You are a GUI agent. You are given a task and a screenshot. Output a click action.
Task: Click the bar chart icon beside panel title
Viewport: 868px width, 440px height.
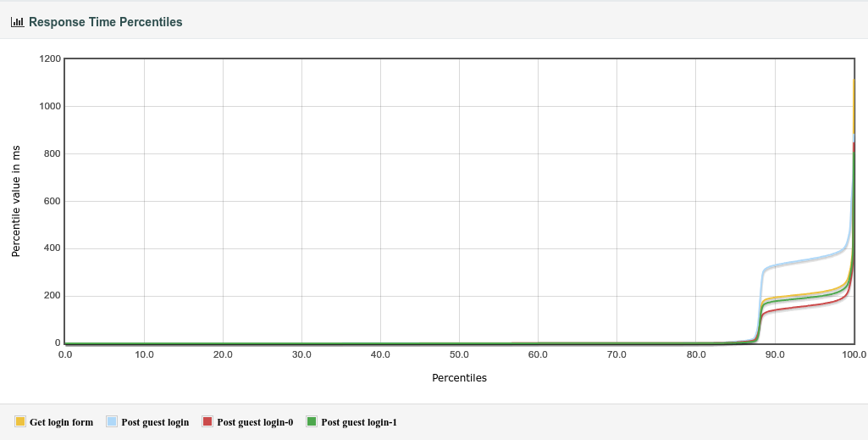tap(17, 22)
